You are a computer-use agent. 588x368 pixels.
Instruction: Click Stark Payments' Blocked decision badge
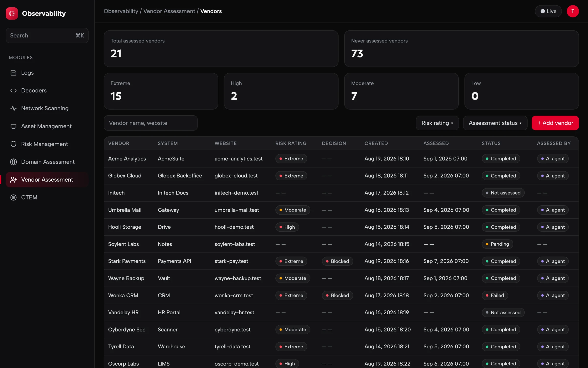pyautogui.click(x=337, y=261)
